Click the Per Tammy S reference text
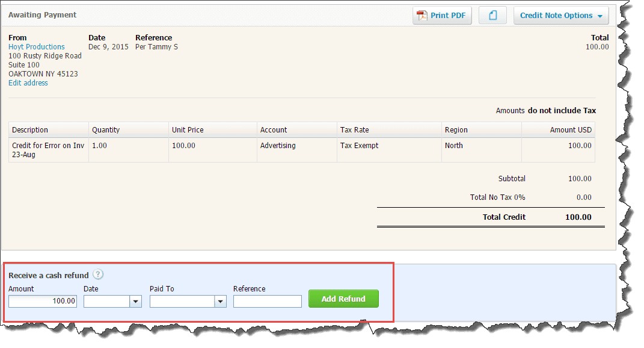 [x=156, y=46]
